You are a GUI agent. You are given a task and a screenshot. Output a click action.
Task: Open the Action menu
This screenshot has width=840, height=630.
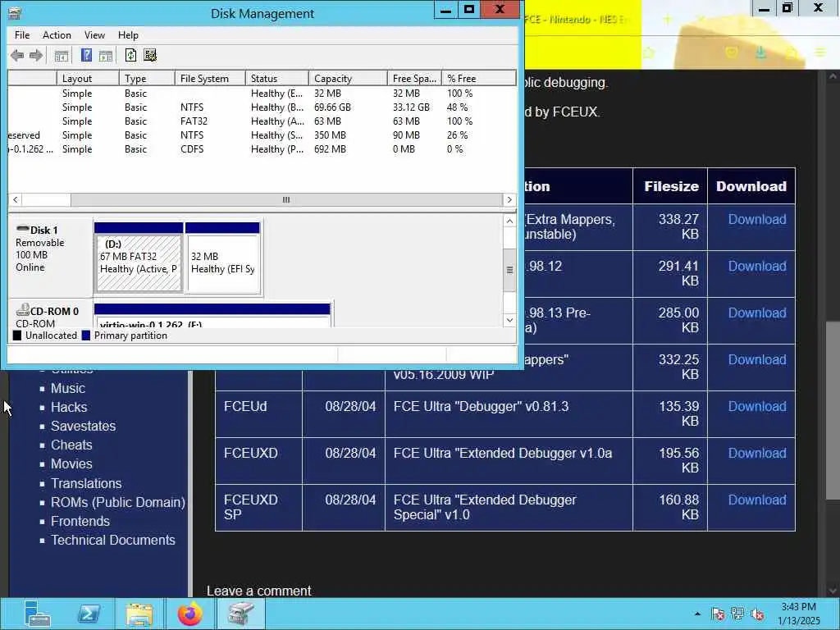coord(57,34)
